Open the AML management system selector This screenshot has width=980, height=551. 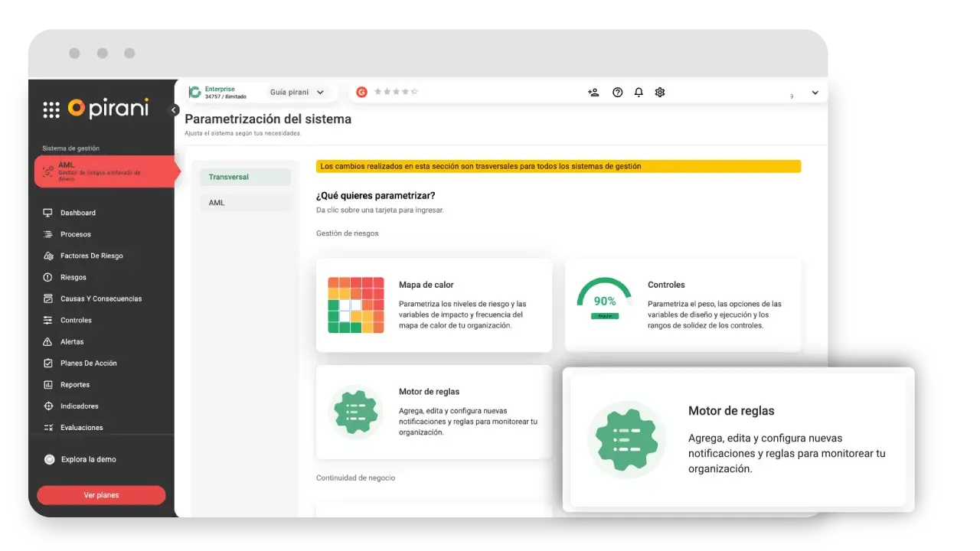click(x=106, y=171)
